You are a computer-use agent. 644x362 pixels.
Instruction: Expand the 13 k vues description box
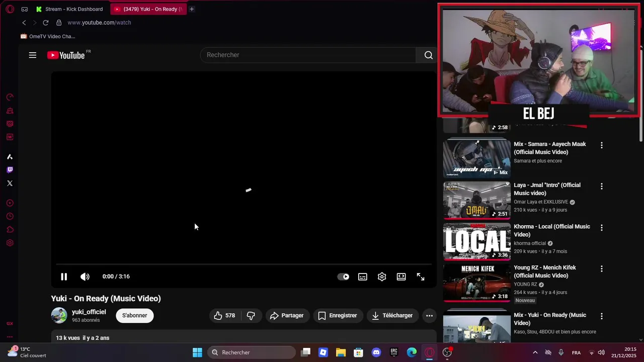[x=244, y=337]
